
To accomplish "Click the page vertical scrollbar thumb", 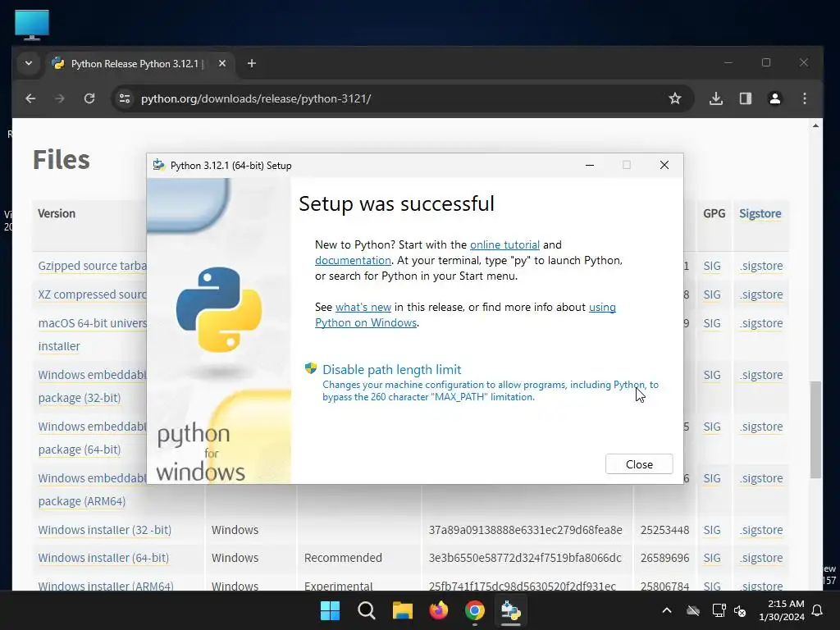I will coord(815,429).
